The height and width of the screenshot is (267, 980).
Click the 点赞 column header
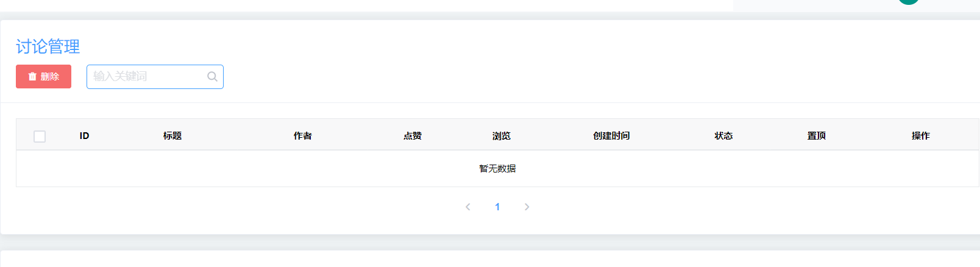coord(413,135)
